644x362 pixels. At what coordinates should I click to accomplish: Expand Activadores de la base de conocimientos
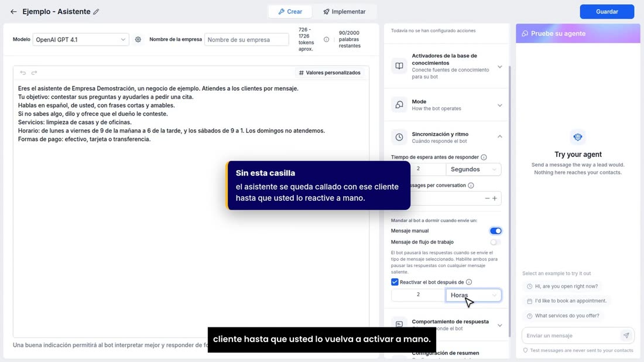click(x=500, y=67)
